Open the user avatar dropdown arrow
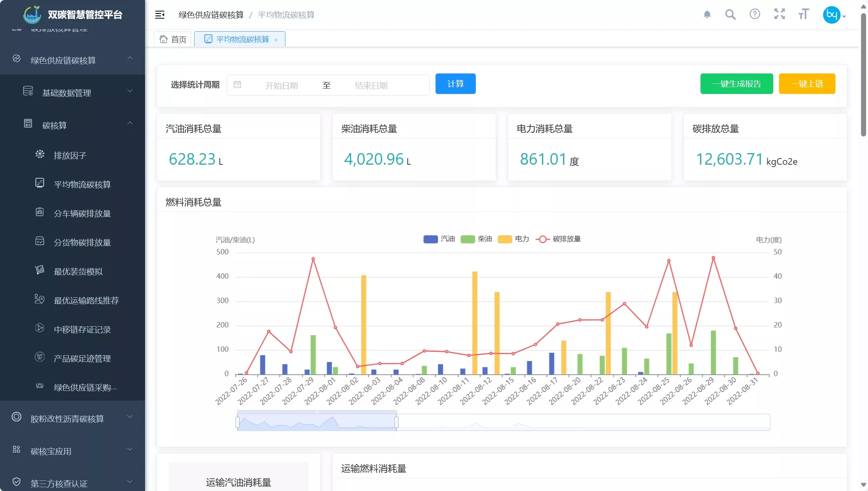The image size is (868, 491). (844, 17)
